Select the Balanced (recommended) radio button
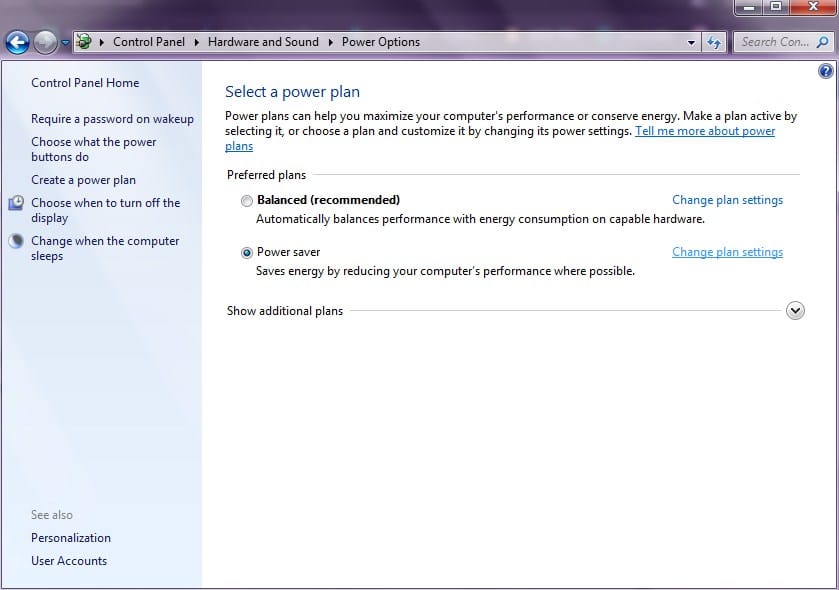 pos(247,201)
